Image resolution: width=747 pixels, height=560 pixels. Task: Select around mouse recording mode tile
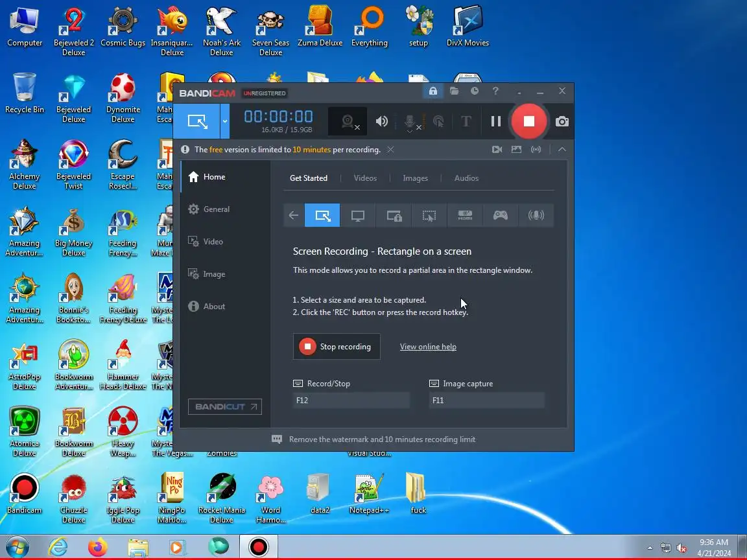pyautogui.click(x=429, y=215)
